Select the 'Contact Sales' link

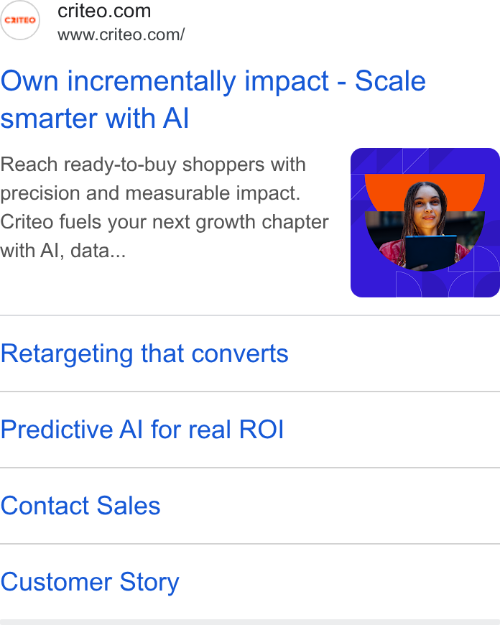pyautogui.click(x=80, y=506)
